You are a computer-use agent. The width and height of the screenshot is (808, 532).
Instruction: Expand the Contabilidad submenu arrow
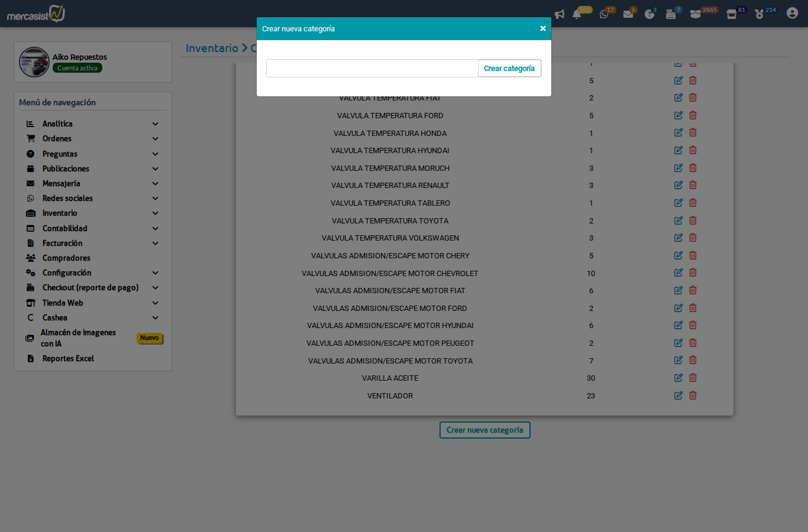[x=156, y=229]
